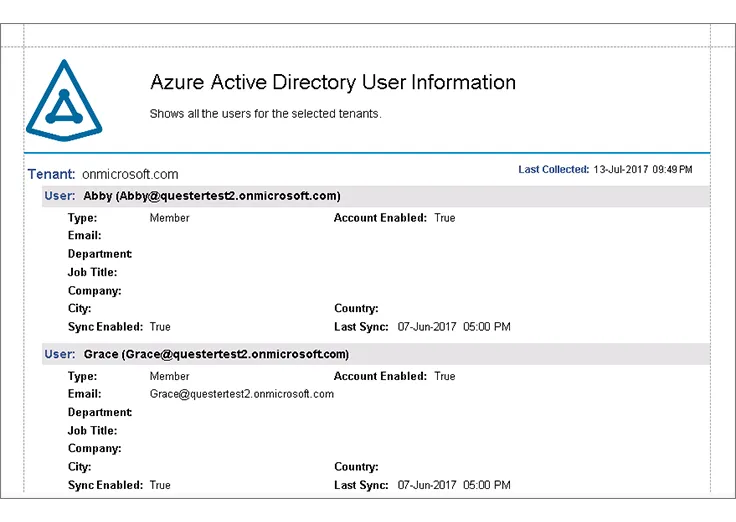Select the Company label in Grace's section
The image size is (736, 522).
94,449
